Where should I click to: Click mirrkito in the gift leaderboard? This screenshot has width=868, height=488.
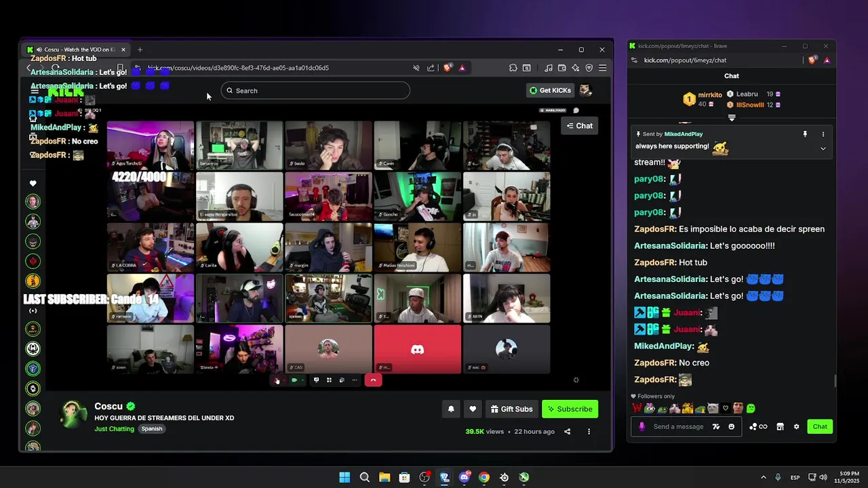click(x=710, y=95)
